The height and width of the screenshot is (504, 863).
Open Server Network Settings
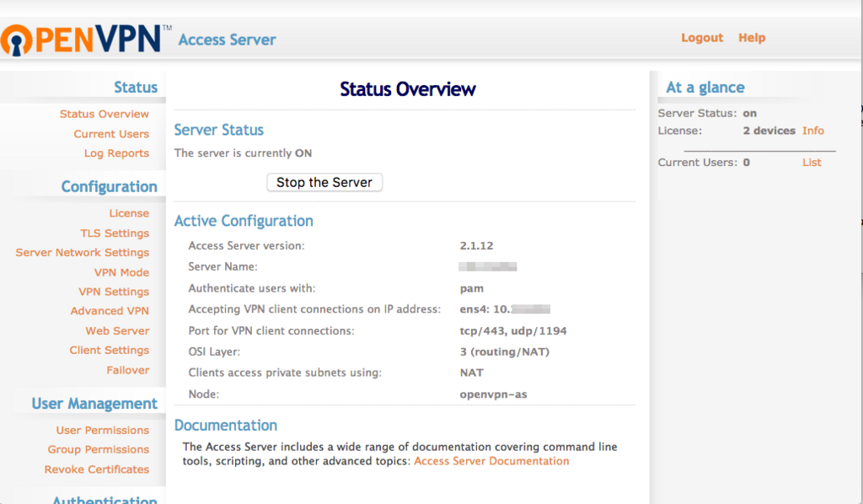[82, 252]
